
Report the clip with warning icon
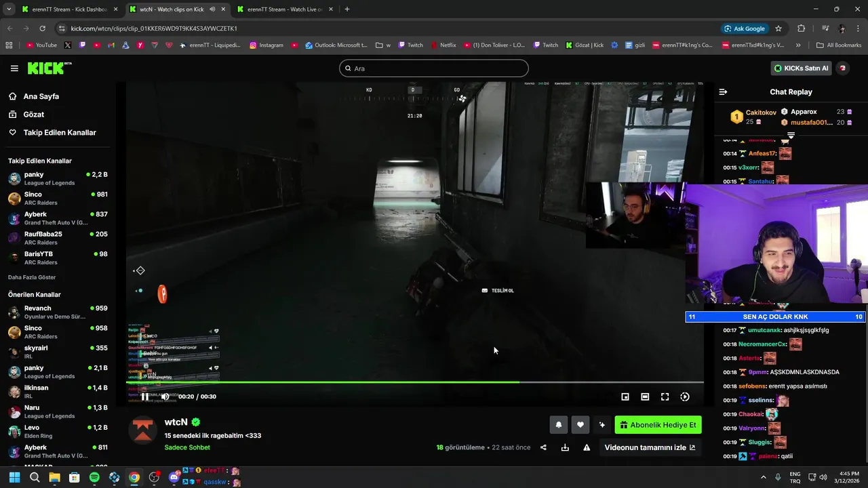pyautogui.click(x=587, y=447)
